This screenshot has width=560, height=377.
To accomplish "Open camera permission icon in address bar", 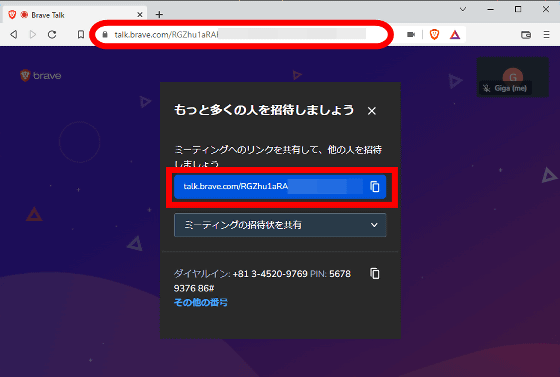I will [x=411, y=34].
